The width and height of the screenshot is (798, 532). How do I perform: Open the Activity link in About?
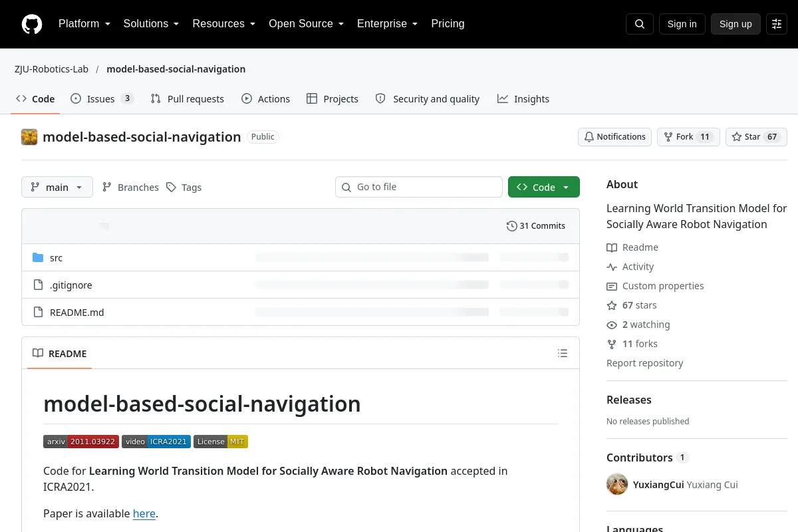click(x=630, y=267)
